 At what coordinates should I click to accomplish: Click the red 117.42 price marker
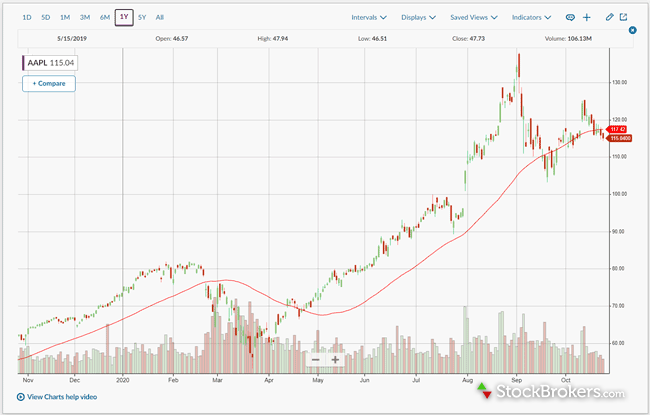pos(617,130)
